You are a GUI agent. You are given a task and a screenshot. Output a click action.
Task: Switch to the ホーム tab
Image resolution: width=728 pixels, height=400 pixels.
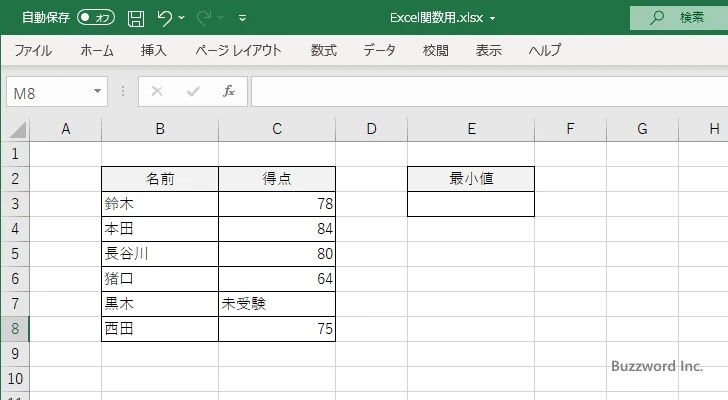[97, 50]
